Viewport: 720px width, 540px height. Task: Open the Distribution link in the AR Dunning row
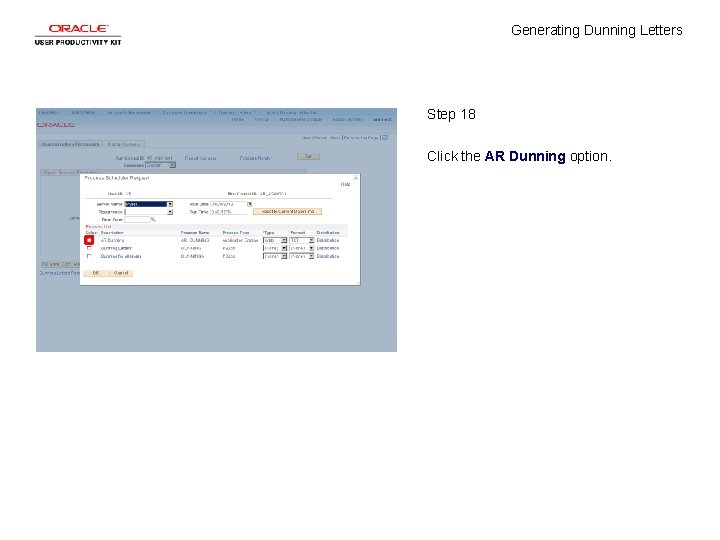pos(328,240)
